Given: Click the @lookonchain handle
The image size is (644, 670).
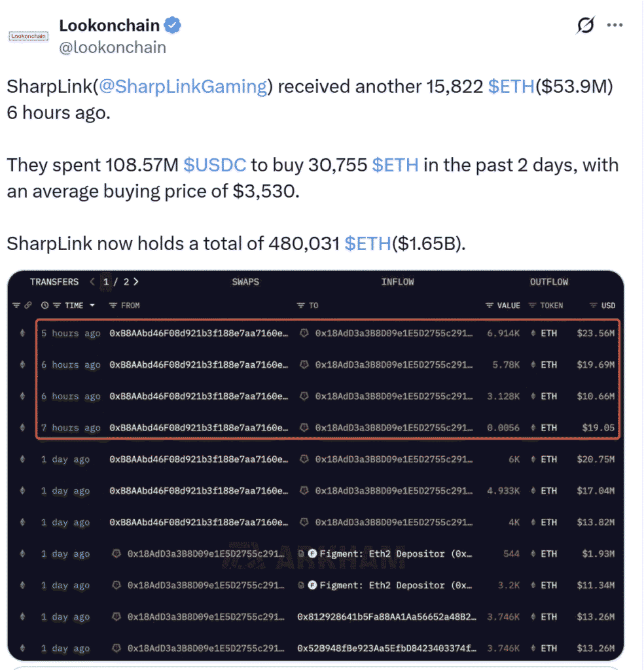Looking at the screenshot, I should coord(113,47).
